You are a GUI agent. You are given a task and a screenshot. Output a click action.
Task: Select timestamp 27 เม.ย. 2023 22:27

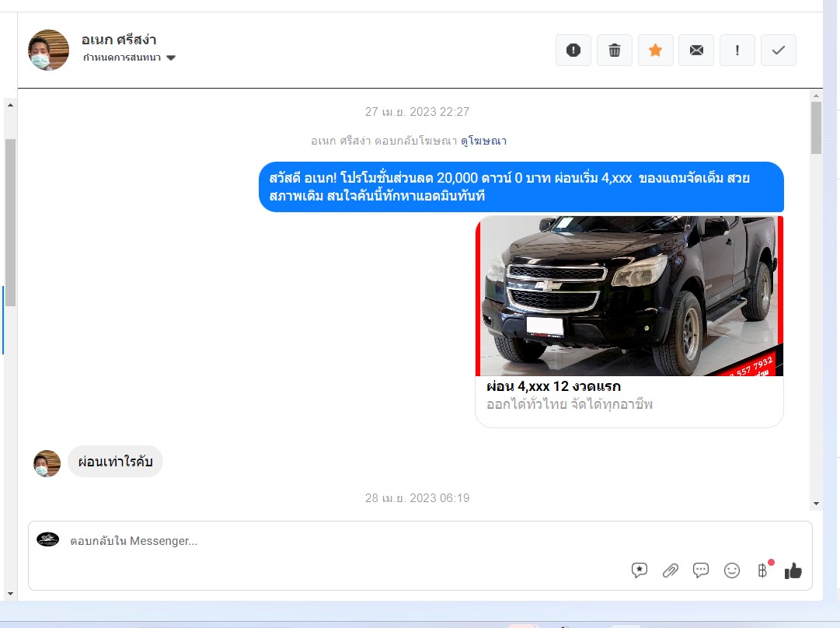click(417, 112)
